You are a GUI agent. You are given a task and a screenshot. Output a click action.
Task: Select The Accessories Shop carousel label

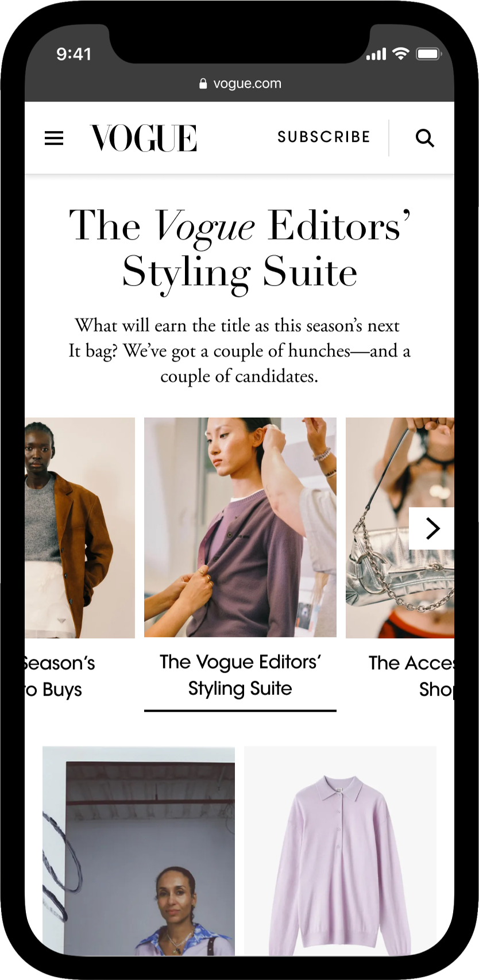[411, 676]
